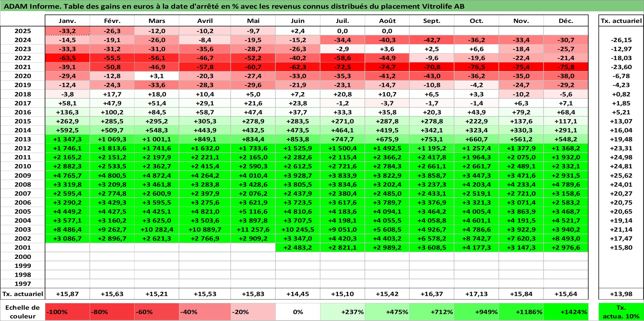Select the +17,13 rate under Oct.
This screenshot has height=321, width=644.
tap(476, 294)
